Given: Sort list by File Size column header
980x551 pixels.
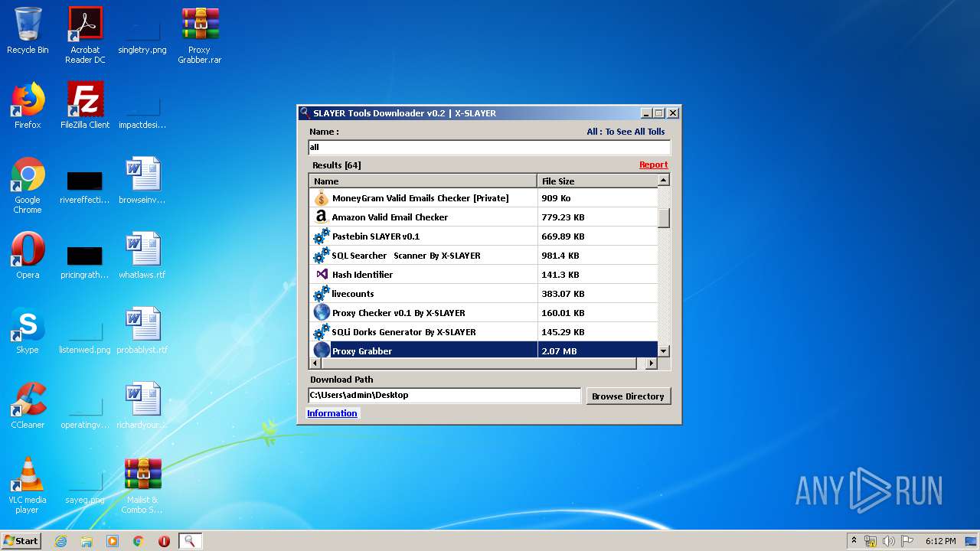Looking at the screenshot, I should click(598, 181).
